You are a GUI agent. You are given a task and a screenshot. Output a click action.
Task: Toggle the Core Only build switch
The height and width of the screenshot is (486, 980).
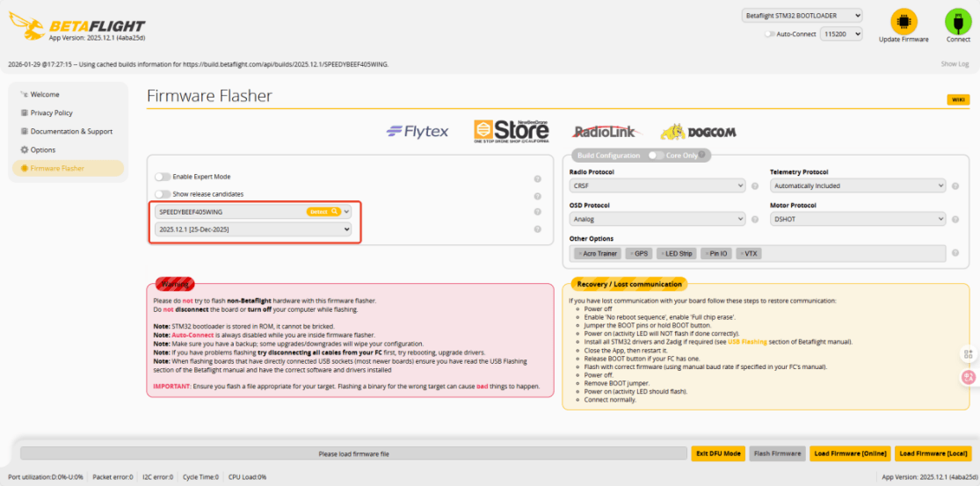[x=656, y=156]
